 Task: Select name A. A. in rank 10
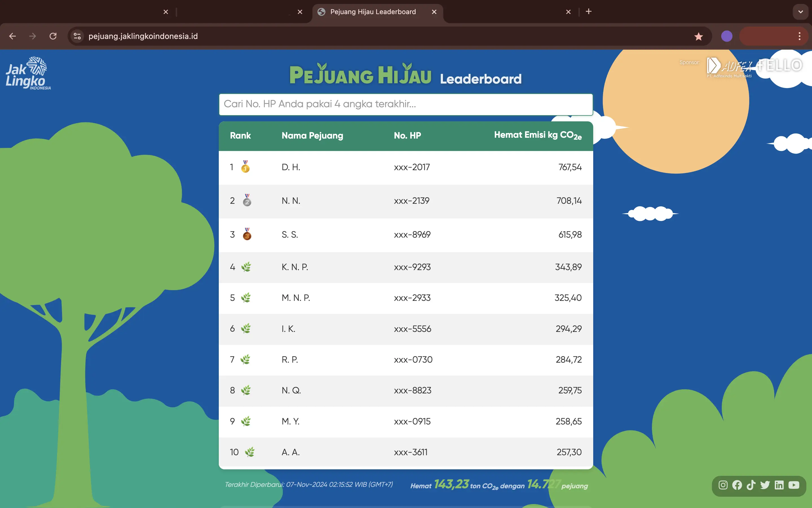pos(291,452)
